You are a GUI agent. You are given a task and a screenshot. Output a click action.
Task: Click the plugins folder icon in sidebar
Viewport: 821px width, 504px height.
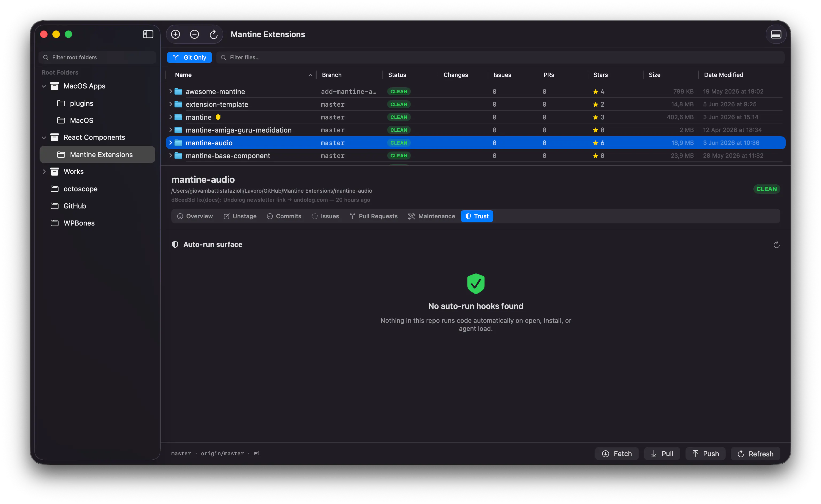pos(61,103)
